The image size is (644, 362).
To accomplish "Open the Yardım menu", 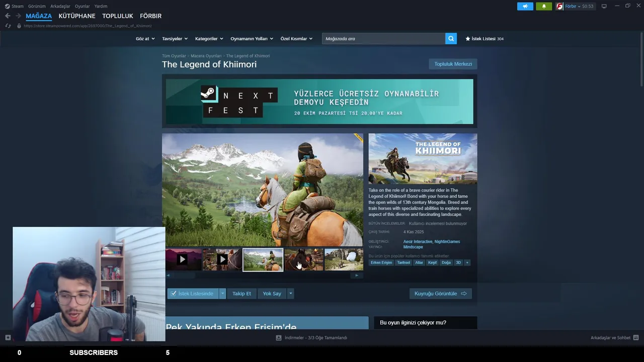I will click(x=101, y=6).
